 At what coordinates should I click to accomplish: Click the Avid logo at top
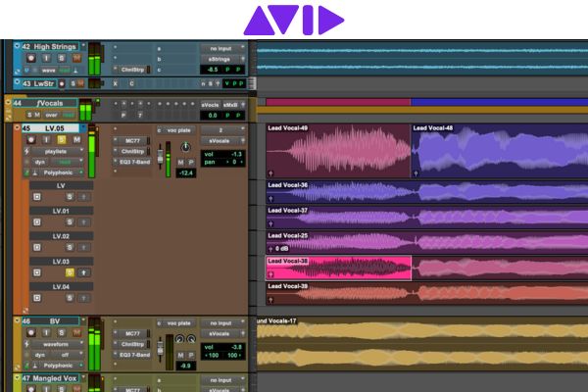(294, 20)
